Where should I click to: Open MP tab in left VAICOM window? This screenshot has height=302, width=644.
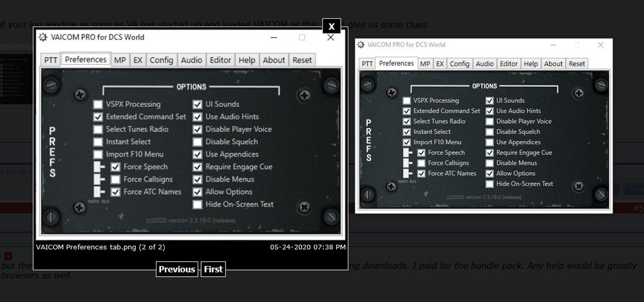120,60
